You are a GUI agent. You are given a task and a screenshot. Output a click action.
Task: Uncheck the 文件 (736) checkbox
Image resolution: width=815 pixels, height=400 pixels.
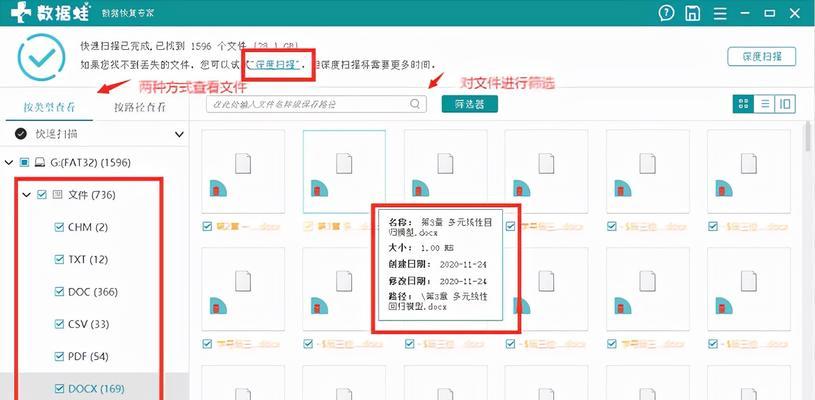(x=42, y=195)
